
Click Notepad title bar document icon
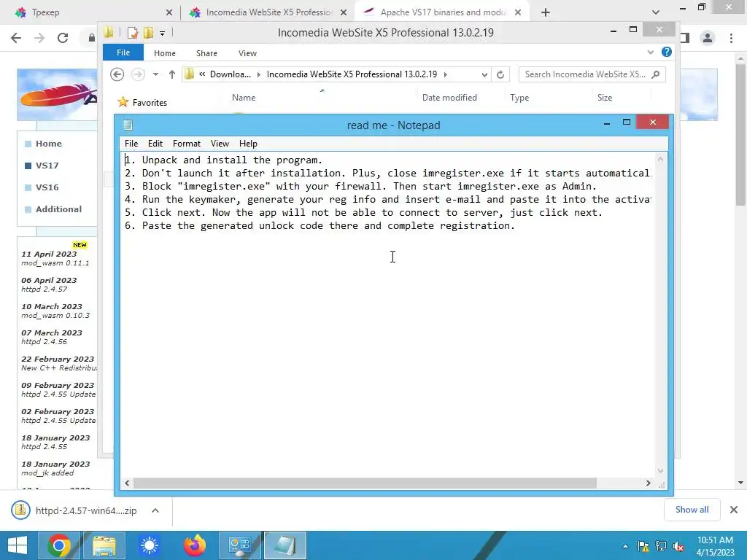128,125
